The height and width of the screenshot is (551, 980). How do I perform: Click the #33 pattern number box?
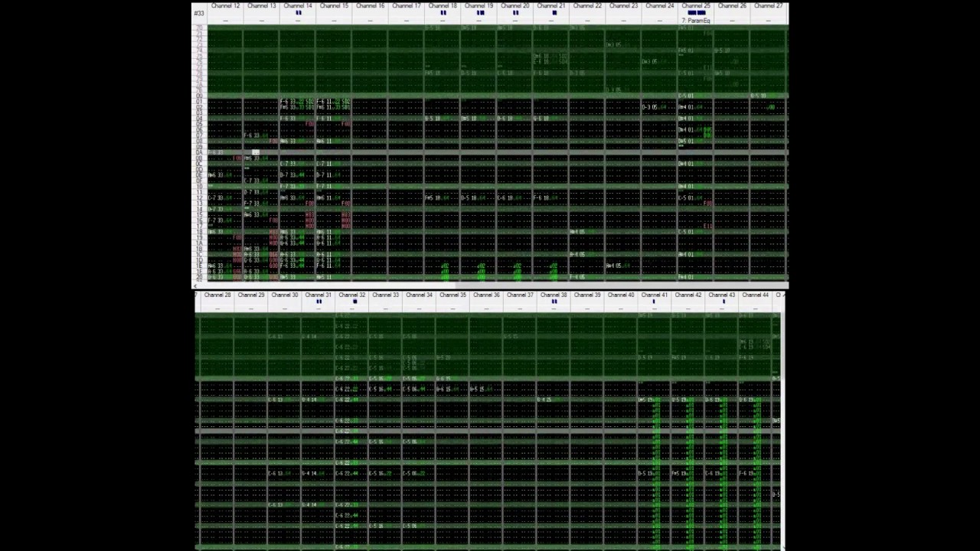click(x=199, y=13)
